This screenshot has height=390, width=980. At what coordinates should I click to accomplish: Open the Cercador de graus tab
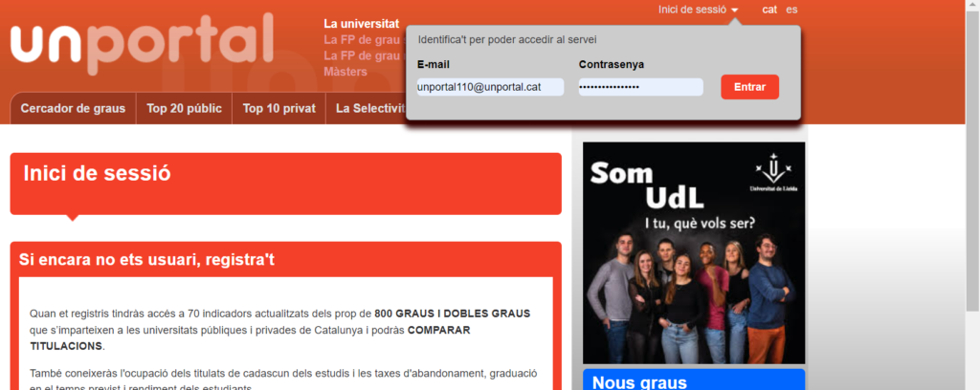click(x=73, y=108)
